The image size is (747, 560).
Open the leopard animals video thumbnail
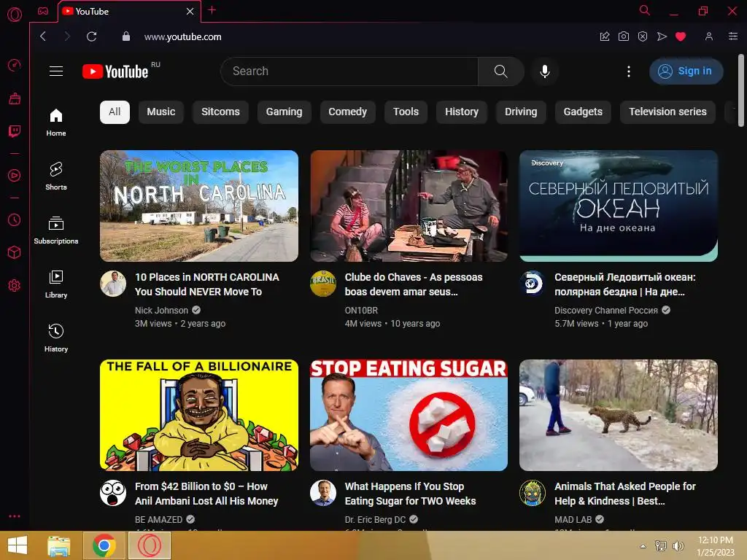tap(619, 415)
